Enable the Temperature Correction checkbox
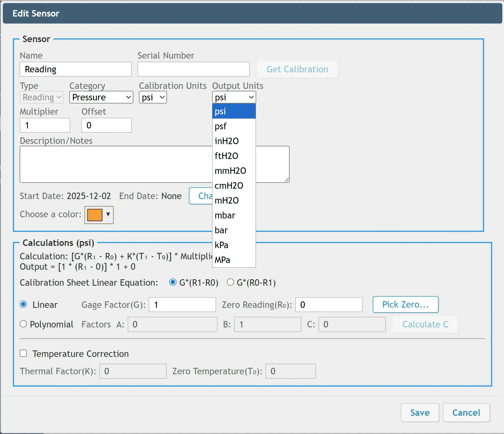504x434 pixels. click(x=23, y=353)
